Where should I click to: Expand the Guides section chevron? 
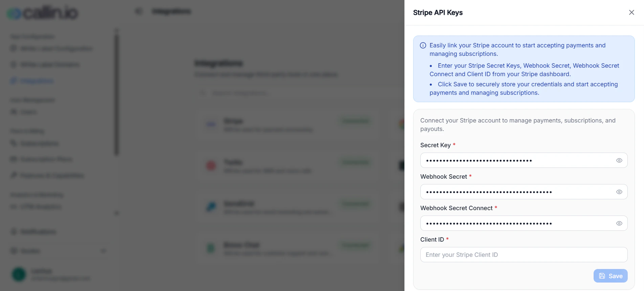(103, 251)
